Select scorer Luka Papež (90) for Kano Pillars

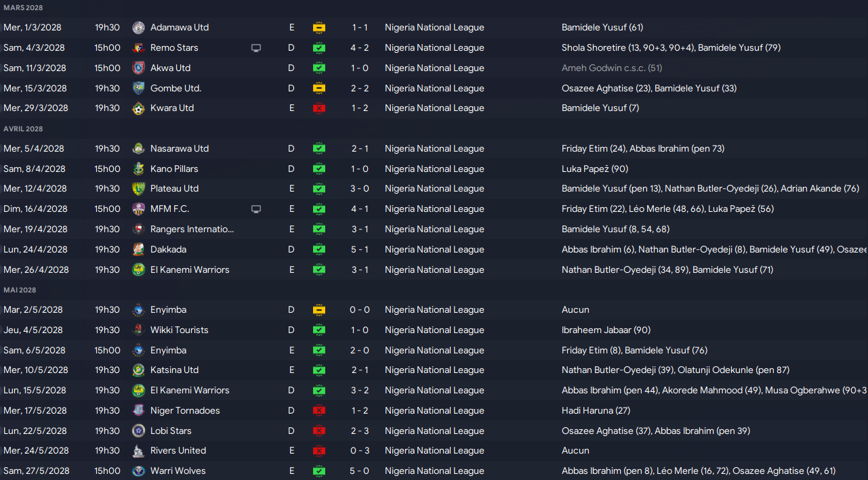pyautogui.click(x=595, y=169)
